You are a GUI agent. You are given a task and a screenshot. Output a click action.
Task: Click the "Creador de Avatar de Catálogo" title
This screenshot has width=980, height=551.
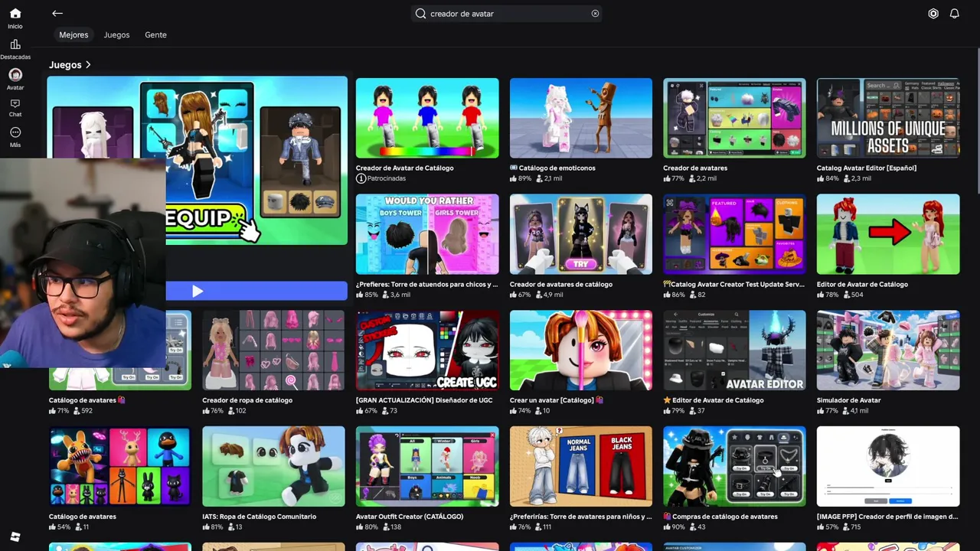404,168
